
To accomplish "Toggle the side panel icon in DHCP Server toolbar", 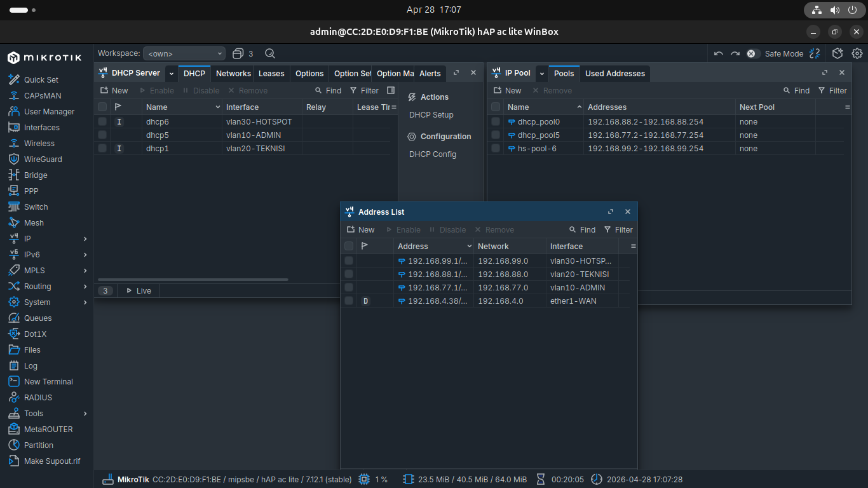I will (391, 90).
